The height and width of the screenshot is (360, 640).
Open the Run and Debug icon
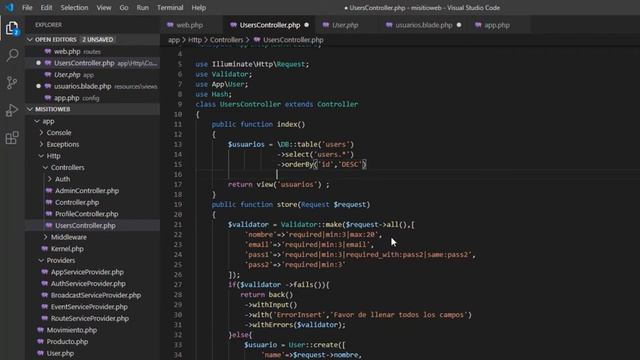point(12,110)
